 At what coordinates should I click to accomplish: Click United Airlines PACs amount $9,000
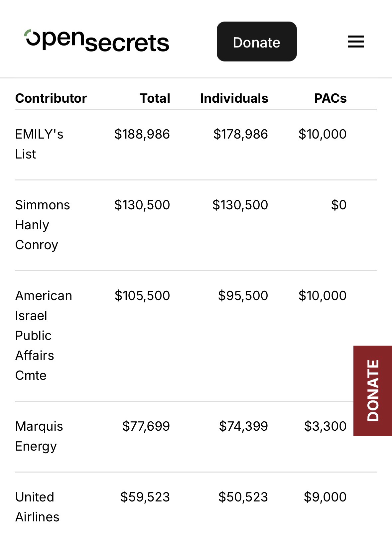coord(325,497)
